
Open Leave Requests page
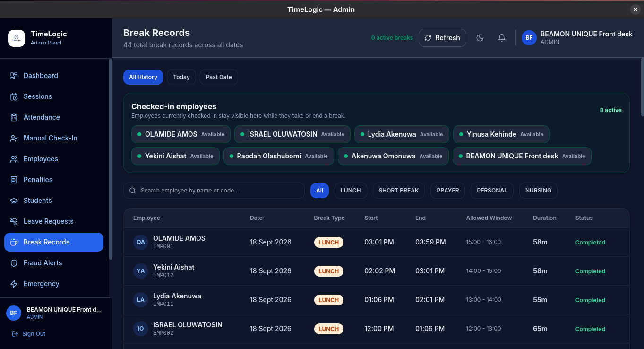[x=54, y=221]
